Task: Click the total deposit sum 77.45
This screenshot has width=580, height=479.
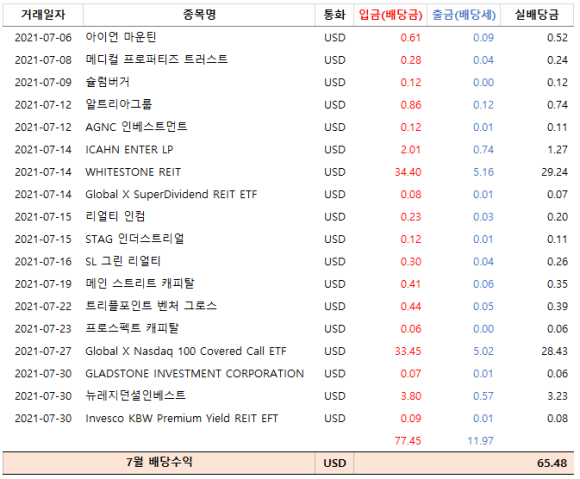Action: (x=408, y=441)
